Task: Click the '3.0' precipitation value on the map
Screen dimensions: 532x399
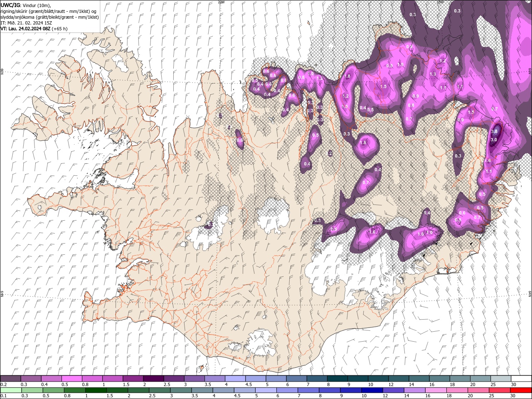Action: tap(494, 140)
